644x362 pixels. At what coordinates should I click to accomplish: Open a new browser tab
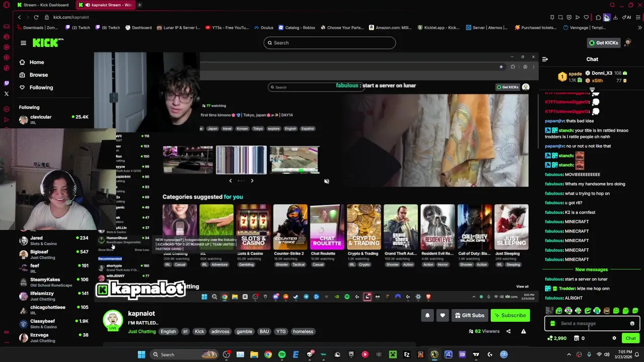[x=140, y=5]
